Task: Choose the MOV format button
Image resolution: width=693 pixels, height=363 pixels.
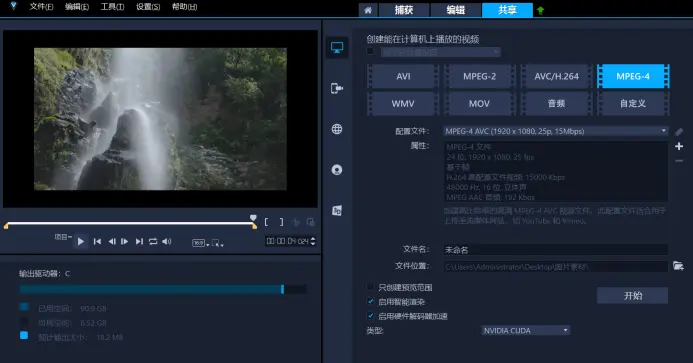Action: click(x=480, y=103)
